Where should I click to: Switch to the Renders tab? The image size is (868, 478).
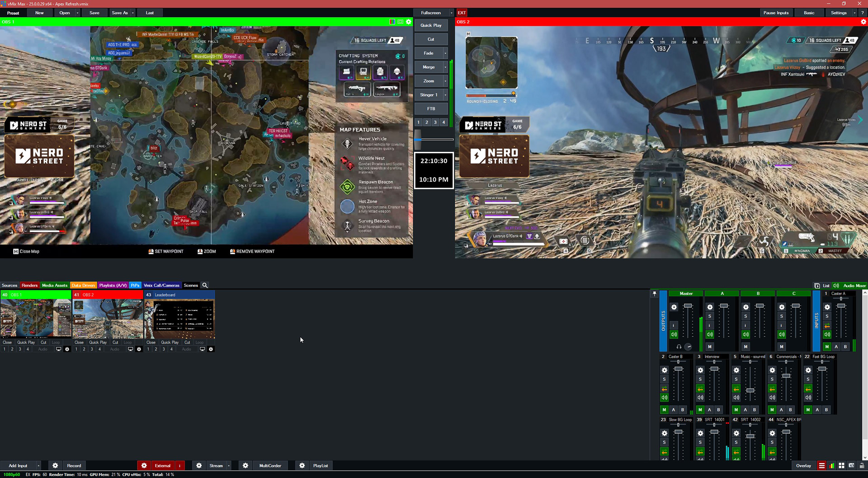tap(29, 285)
